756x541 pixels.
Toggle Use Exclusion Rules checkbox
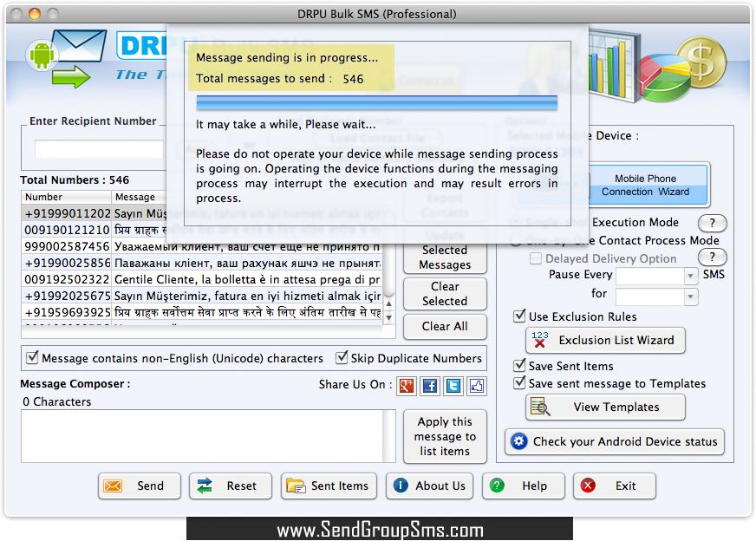pyautogui.click(x=519, y=316)
